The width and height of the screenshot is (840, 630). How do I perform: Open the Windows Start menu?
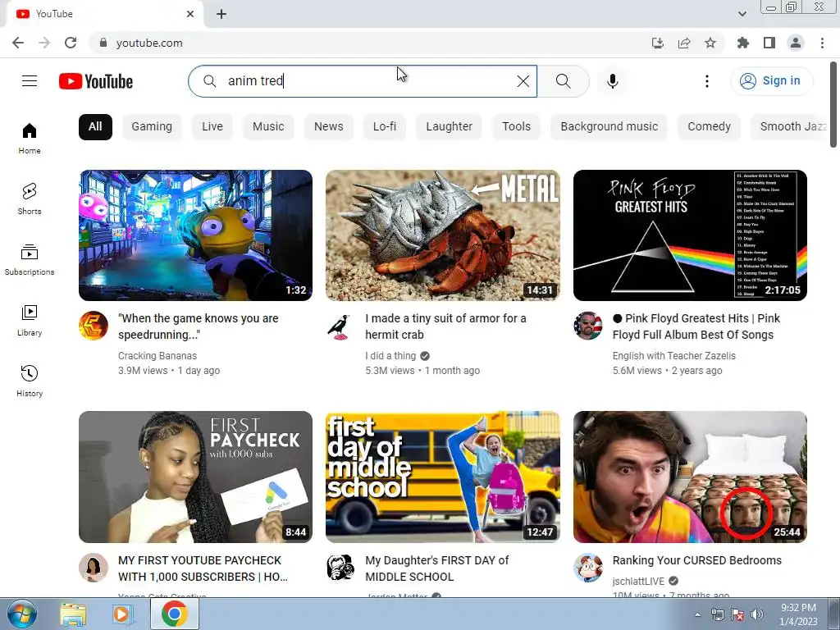(21, 614)
